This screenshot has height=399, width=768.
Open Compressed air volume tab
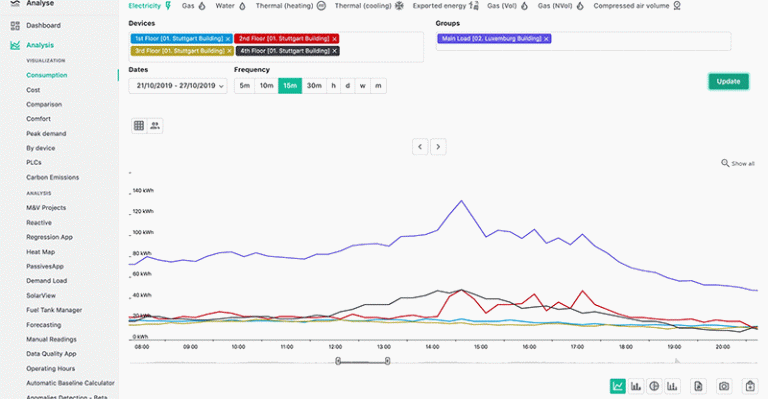pyautogui.click(x=637, y=6)
